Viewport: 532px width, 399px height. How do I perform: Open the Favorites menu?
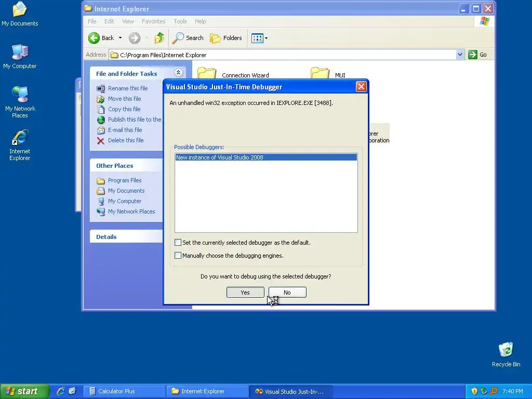pyautogui.click(x=153, y=21)
